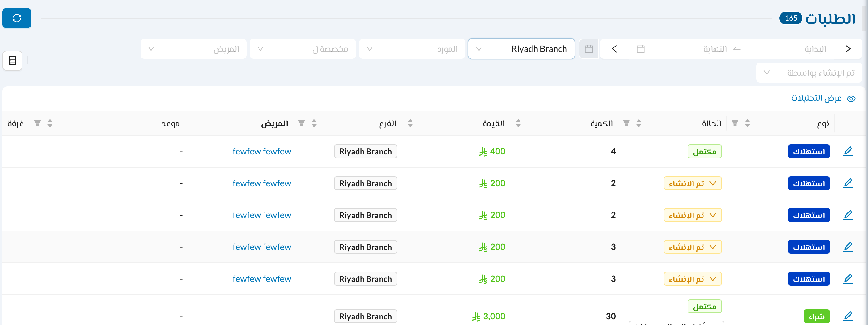This screenshot has height=325, width=868.
Task: Click the blue refresh button
Action: (x=17, y=18)
